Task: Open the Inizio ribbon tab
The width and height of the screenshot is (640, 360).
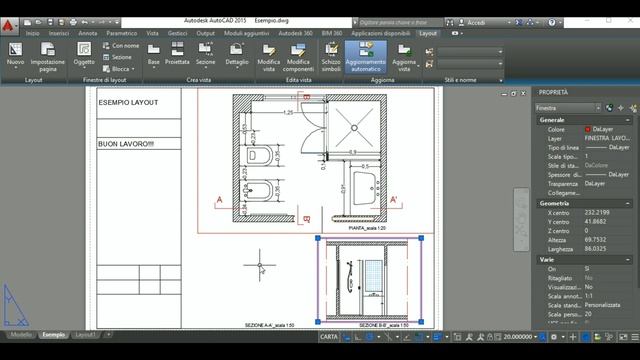Action: [33, 33]
